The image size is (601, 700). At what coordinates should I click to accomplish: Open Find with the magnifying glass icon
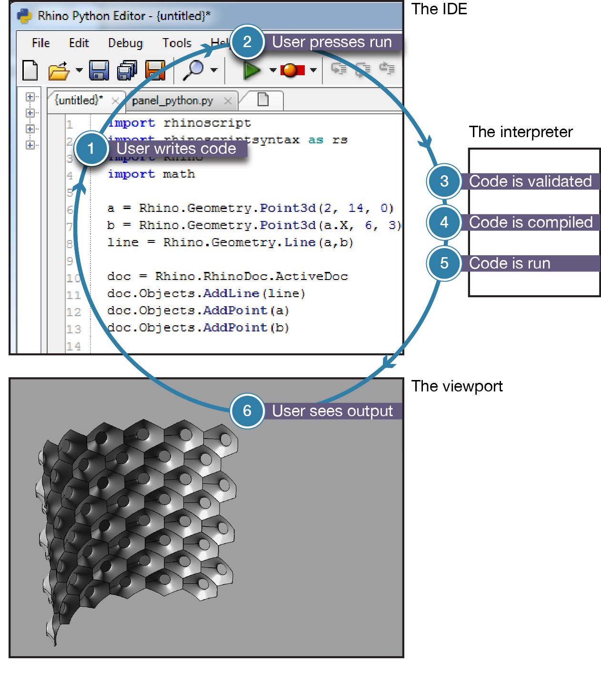[x=194, y=70]
